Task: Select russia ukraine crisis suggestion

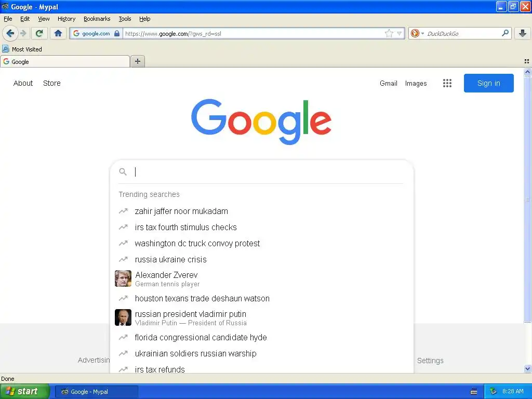Action: pyautogui.click(x=262, y=259)
